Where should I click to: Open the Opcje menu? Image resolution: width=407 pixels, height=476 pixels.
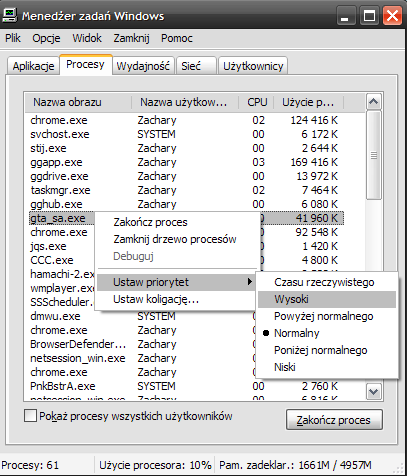point(46,38)
